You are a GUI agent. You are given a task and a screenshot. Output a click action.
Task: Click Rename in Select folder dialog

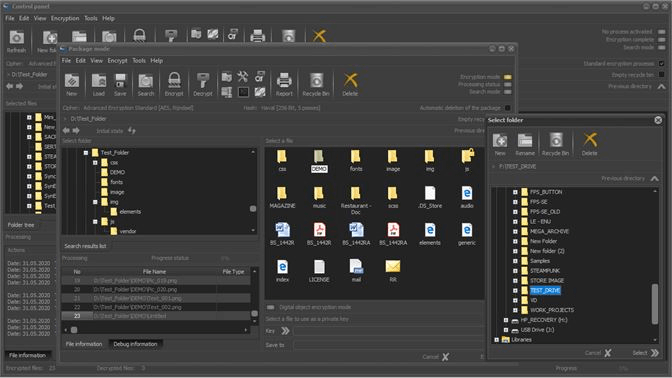525,144
